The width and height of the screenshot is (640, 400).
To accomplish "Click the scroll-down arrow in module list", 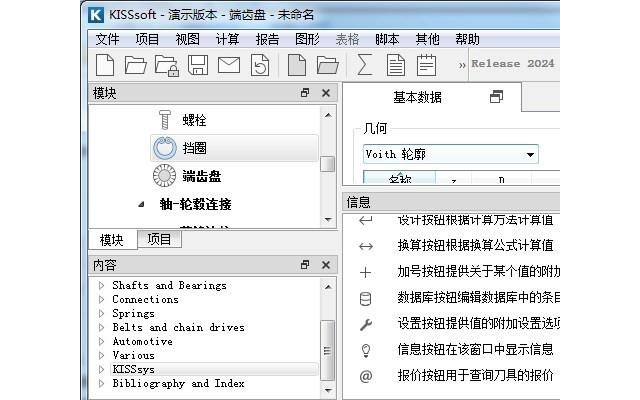I will tap(328, 220).
